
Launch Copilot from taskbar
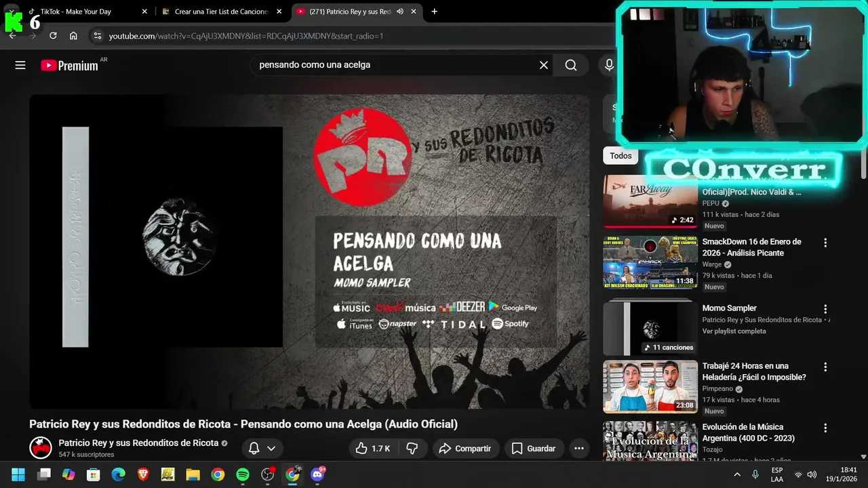point(68,474)
